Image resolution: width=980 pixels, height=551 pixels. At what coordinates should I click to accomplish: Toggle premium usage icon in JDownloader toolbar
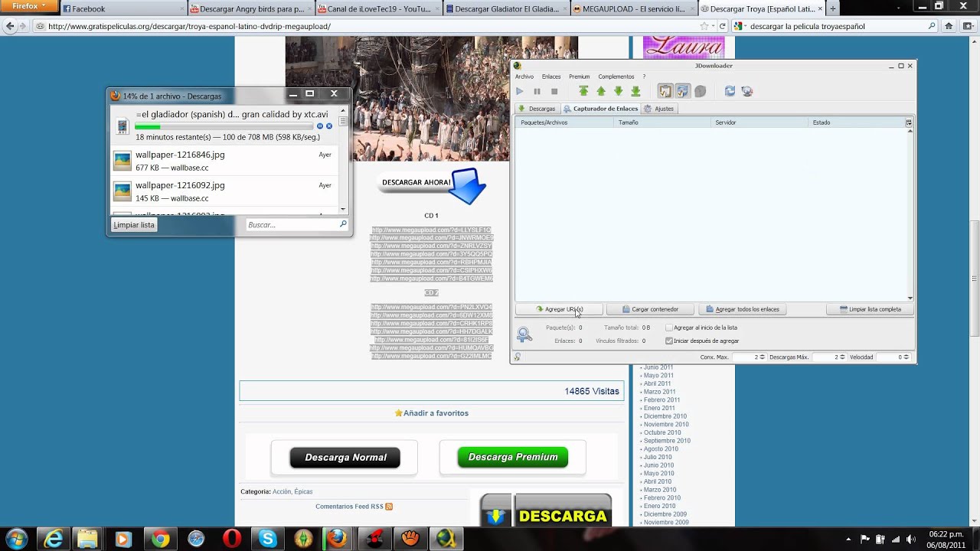[x=682, y=91]
